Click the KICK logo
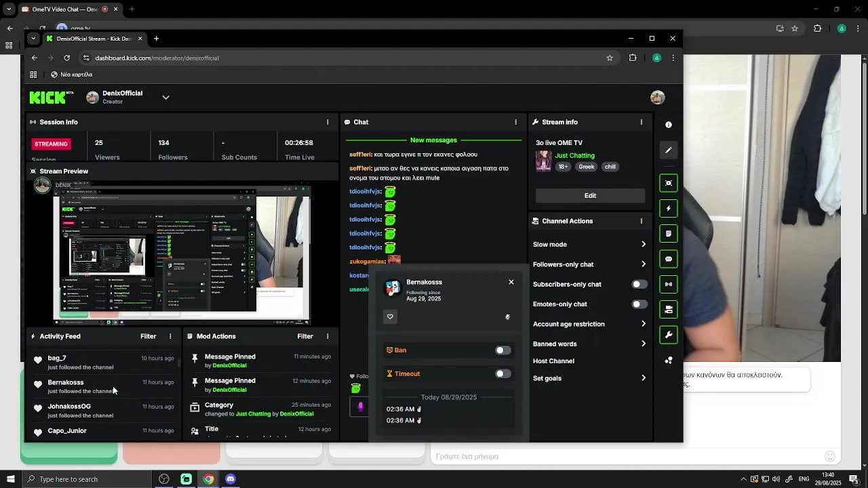The image size is (868, 488). (x=52, y=98)
